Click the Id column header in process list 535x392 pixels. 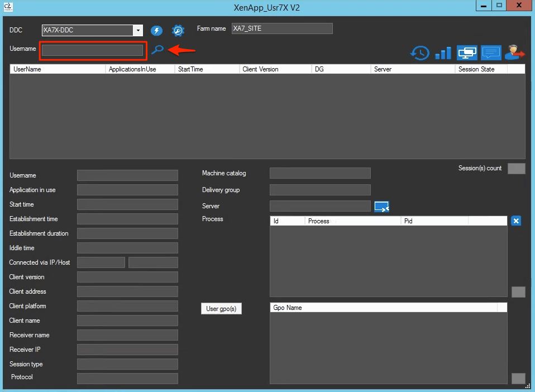[288, 221]
